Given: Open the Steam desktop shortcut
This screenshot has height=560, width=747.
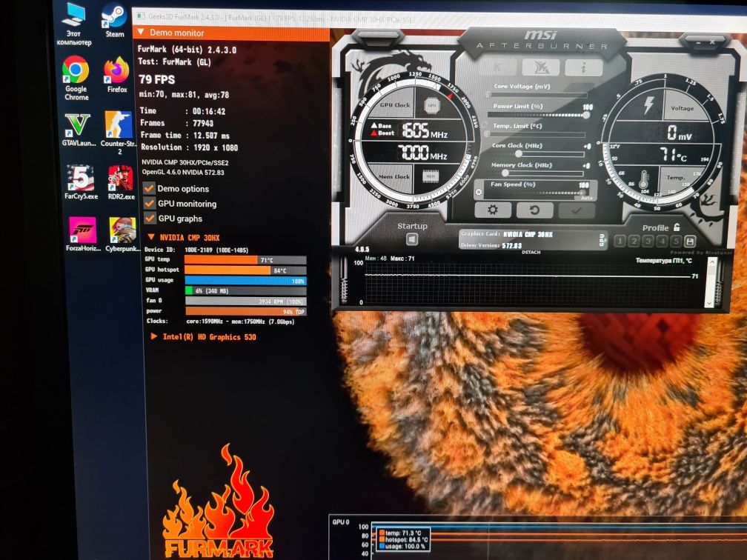Looking at the screenshot, I should 114,21.
